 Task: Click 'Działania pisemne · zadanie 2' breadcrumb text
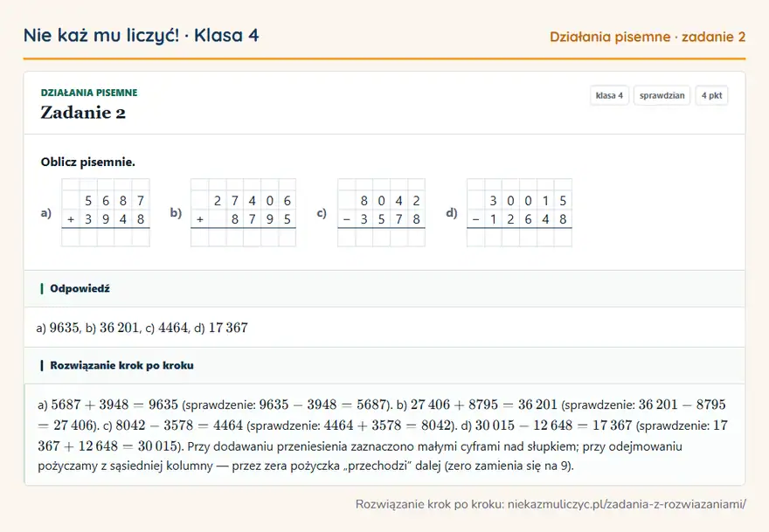point(648,37)
